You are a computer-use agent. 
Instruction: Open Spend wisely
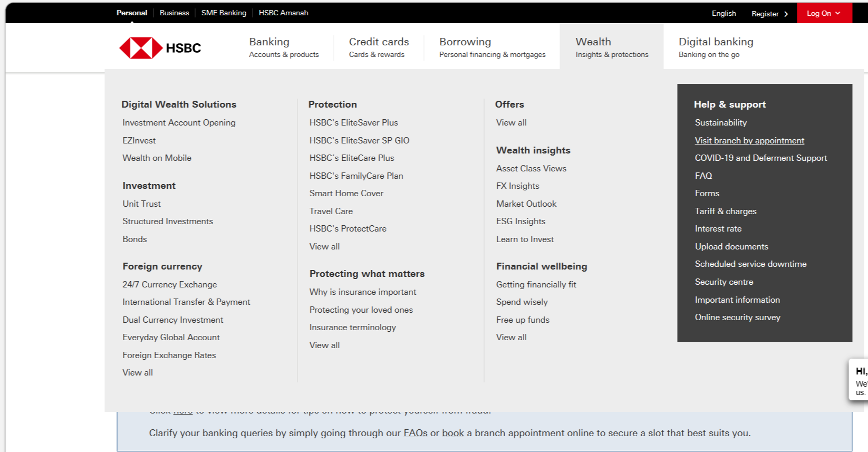[x=522, y=302]
